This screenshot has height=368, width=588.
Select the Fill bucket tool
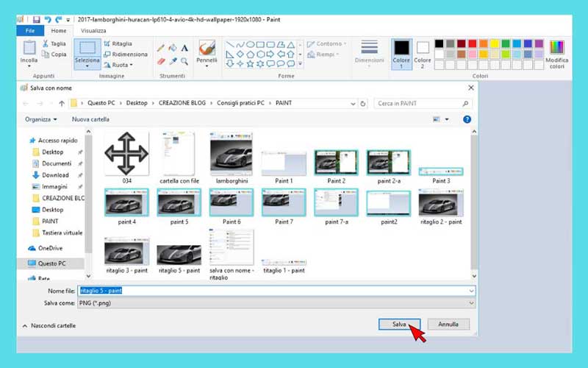coord(173,48)
